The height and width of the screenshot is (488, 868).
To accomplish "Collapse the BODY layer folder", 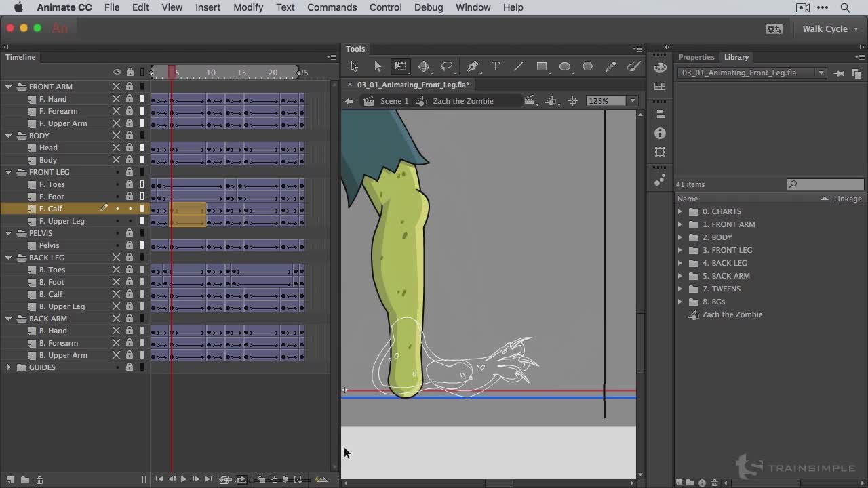I will coord(9,136).
